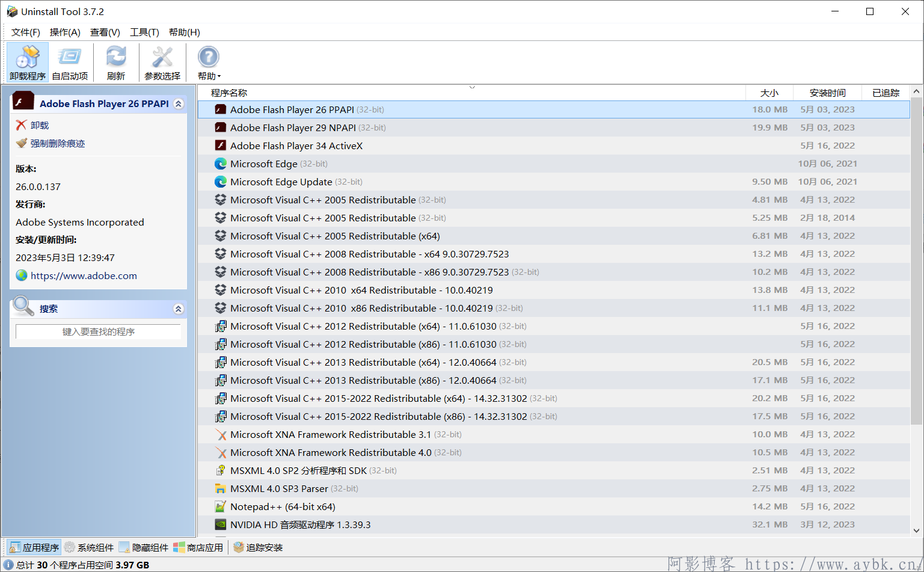This screenshot has width=924, height=572.
Task: Open the 帮助 toolbar dropdown arrow
Action: (x=219, y=76)
